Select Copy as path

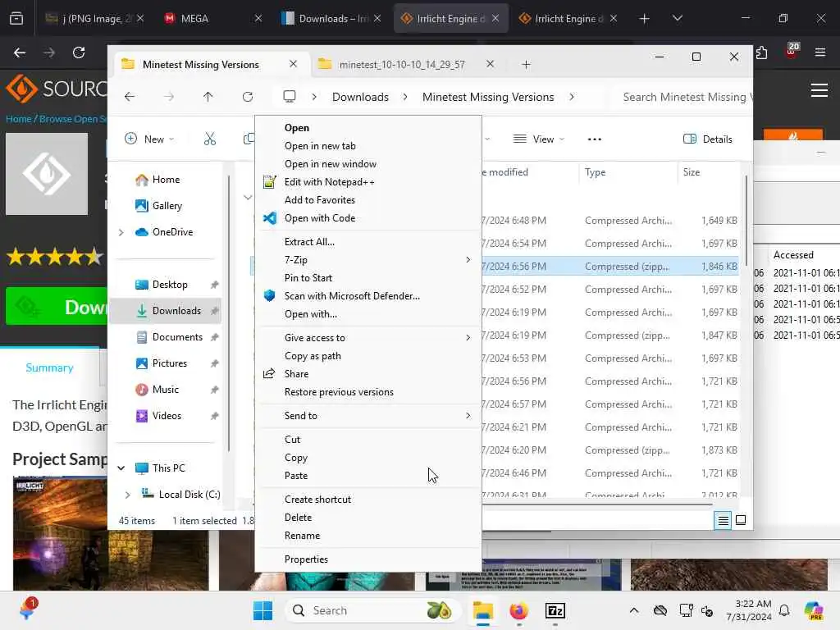[x=313, y=356]
